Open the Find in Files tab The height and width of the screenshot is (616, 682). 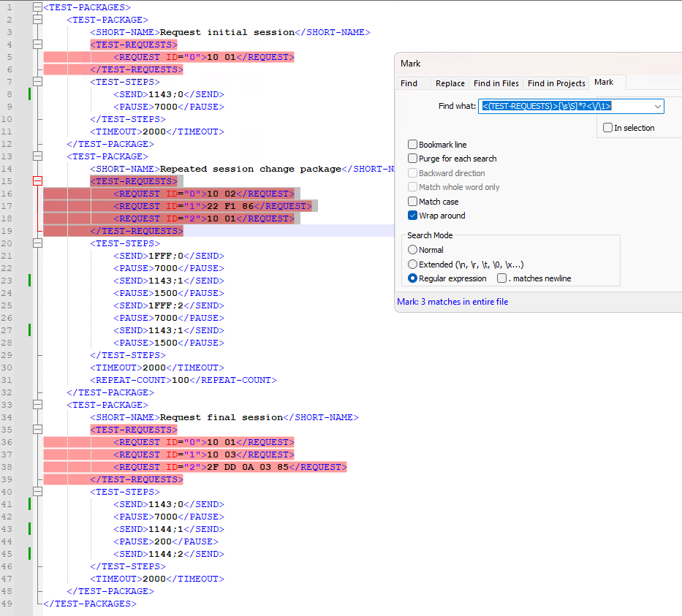point(496,83)
